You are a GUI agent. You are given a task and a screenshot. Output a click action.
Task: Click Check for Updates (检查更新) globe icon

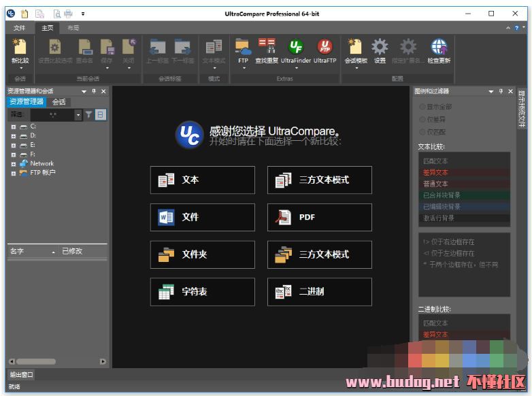tap(439, 47)
